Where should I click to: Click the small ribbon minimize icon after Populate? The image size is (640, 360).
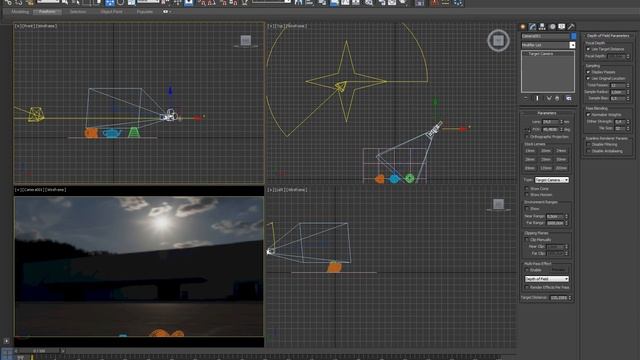[166, 12]
